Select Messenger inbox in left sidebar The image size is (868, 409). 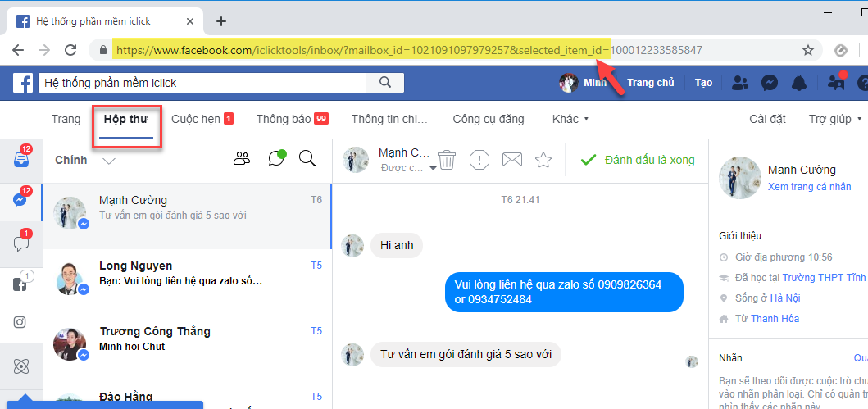[x=21, y=200]
